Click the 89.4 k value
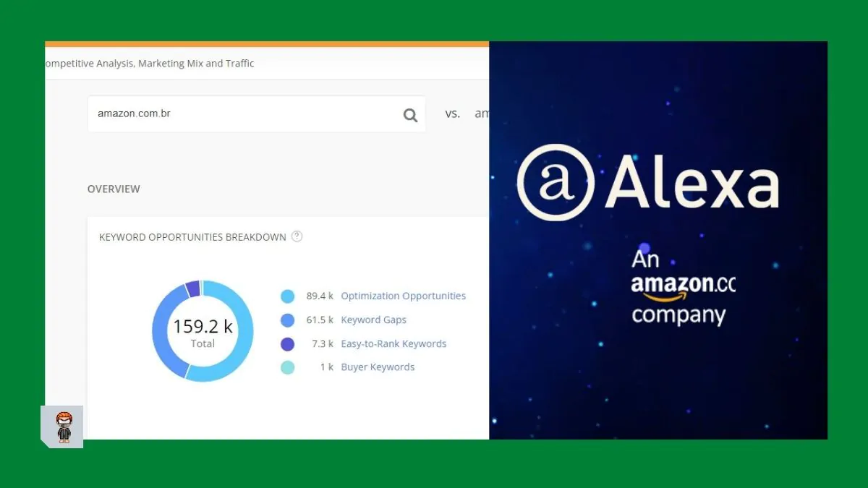This screenshot has height=488, width=868. coord(320,296)
